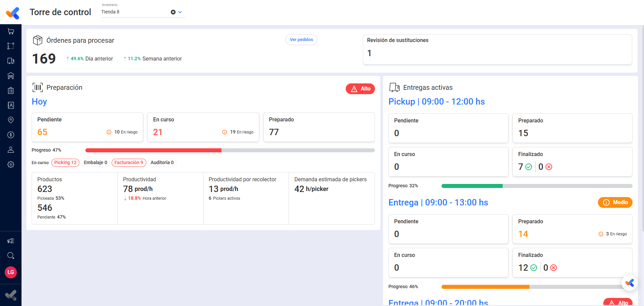The image size is (644, 306).
Task: Open the clipboard tasks icon in sidebar
Action: pos(11,90)
